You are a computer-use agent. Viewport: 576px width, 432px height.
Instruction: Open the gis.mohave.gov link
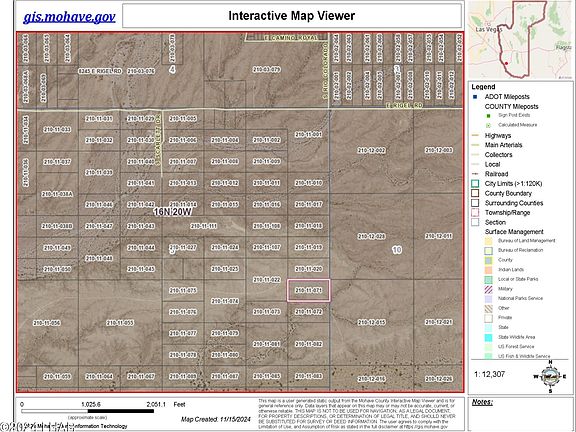pyautogui.click(x=69, y=17)
